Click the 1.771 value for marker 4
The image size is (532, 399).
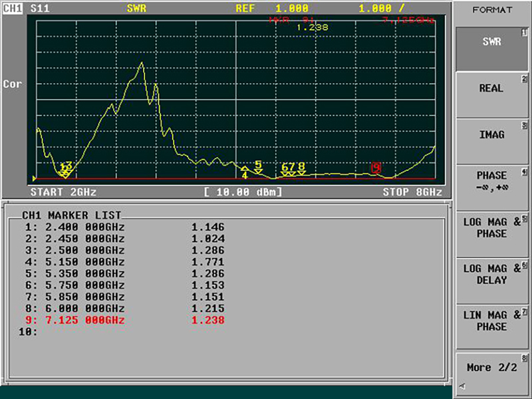(208, 262)
